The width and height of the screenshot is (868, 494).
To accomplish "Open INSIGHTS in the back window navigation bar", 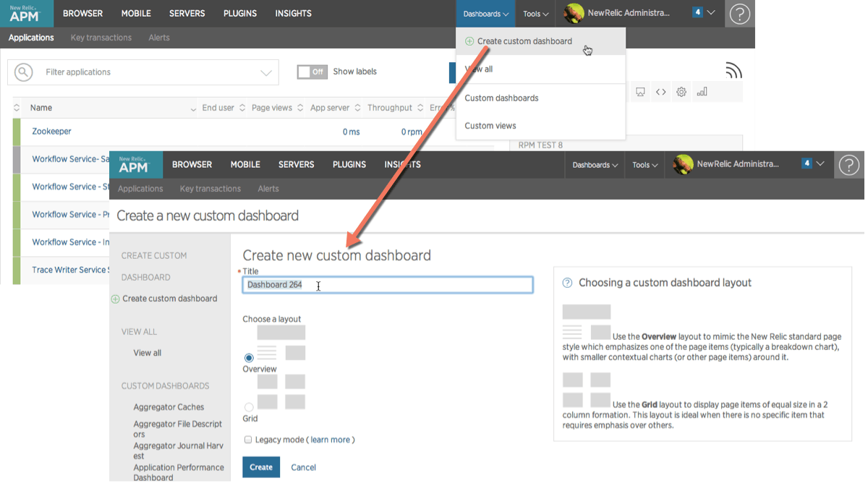I will coord(294,14).
